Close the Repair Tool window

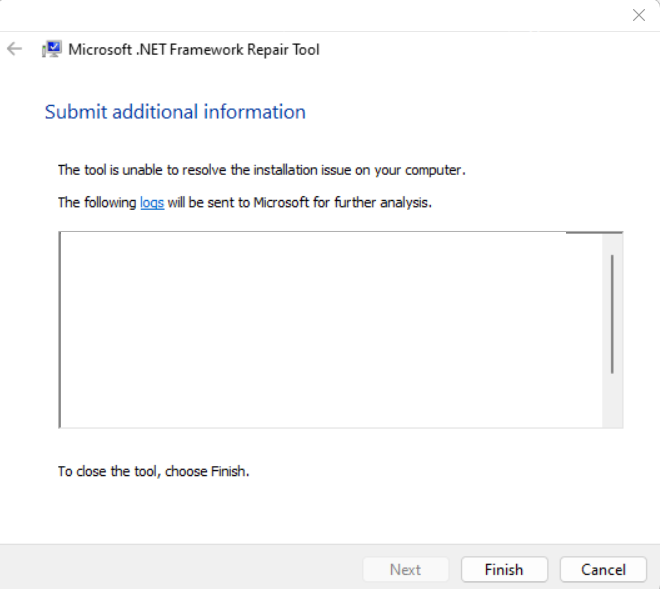click(x=639, y=15)
